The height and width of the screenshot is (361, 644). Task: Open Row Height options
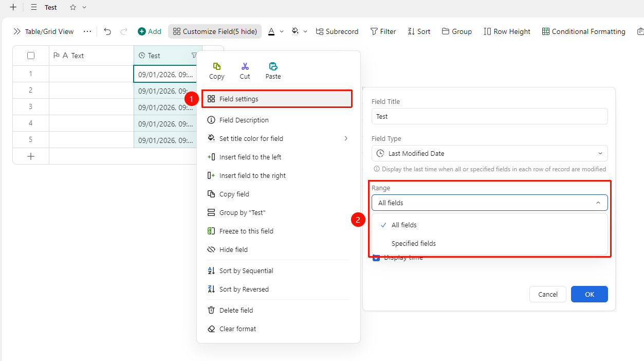[x=507, y=31]
